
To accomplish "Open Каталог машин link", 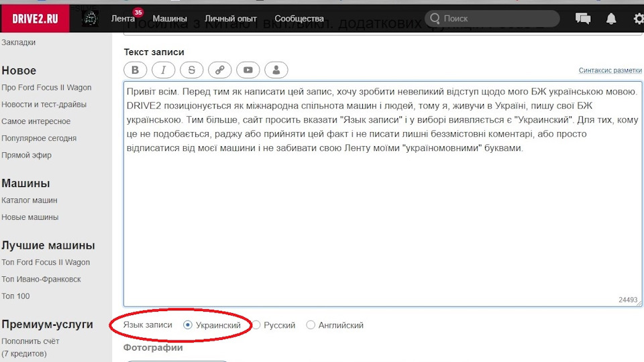I will point(29,200).
